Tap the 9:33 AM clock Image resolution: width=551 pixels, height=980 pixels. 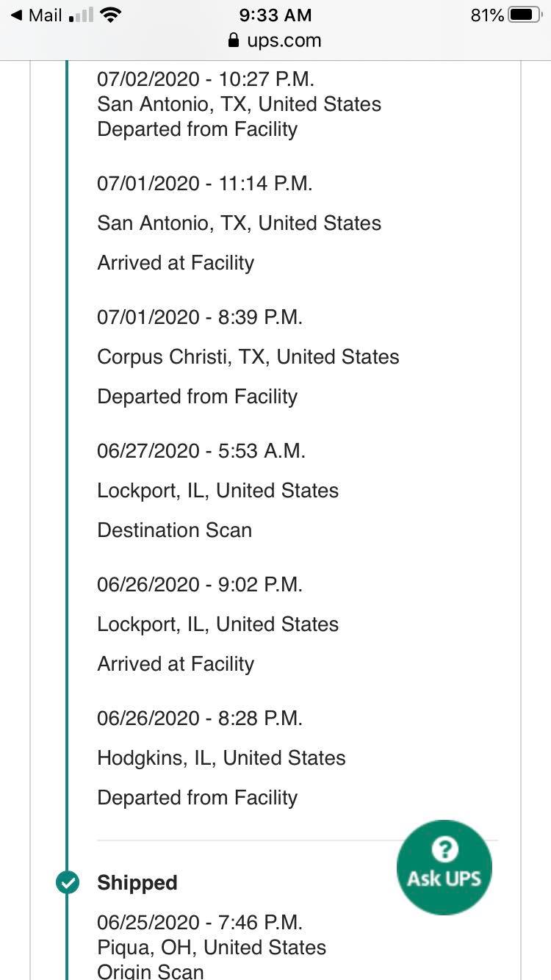coord(275,15)
